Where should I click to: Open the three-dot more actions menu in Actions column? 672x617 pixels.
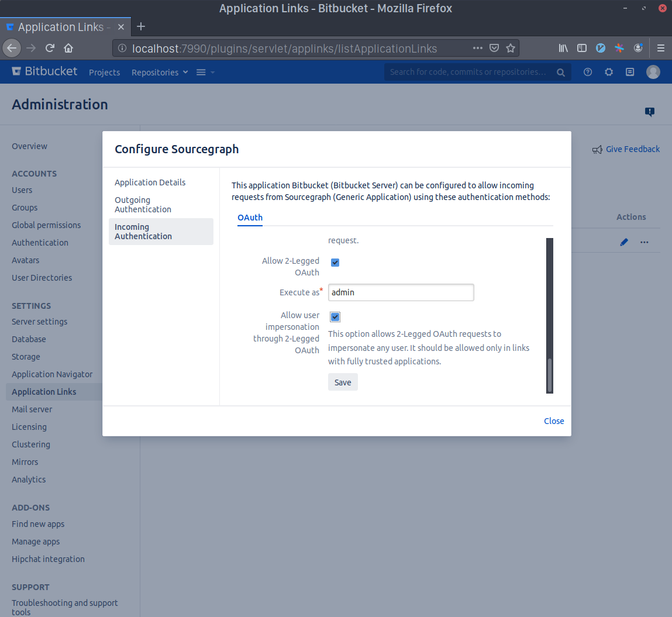tap(644, 242)
